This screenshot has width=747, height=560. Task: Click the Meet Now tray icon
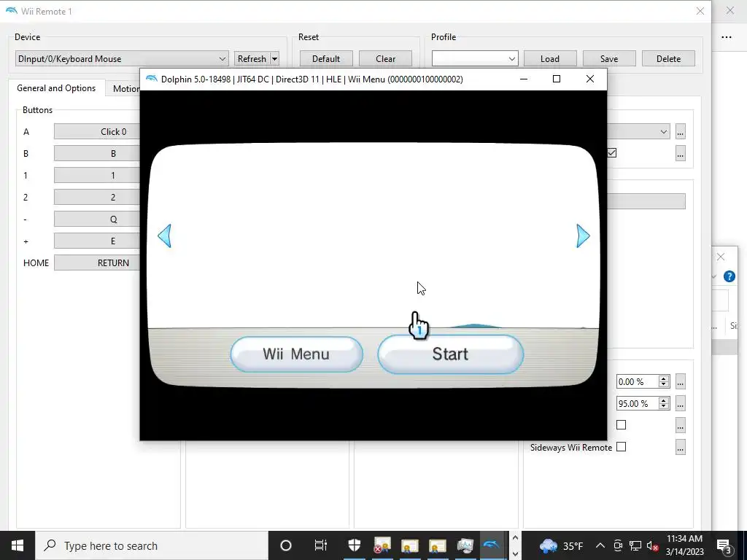click(x=618, y=545)
